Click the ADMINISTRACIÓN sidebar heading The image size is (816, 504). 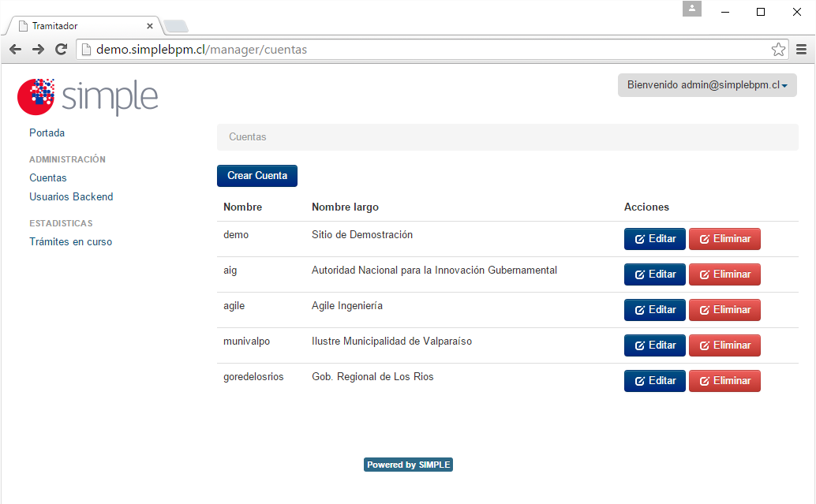pos(67,159)
